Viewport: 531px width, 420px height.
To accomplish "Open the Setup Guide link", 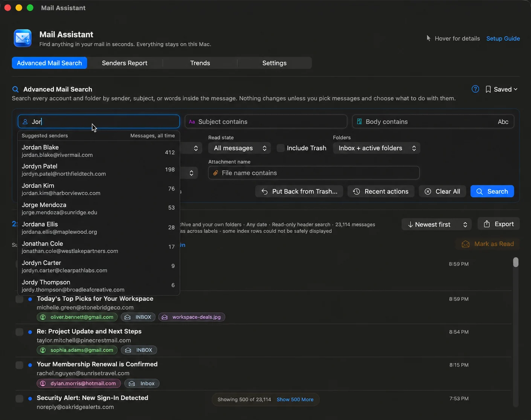I will (503, 38).
